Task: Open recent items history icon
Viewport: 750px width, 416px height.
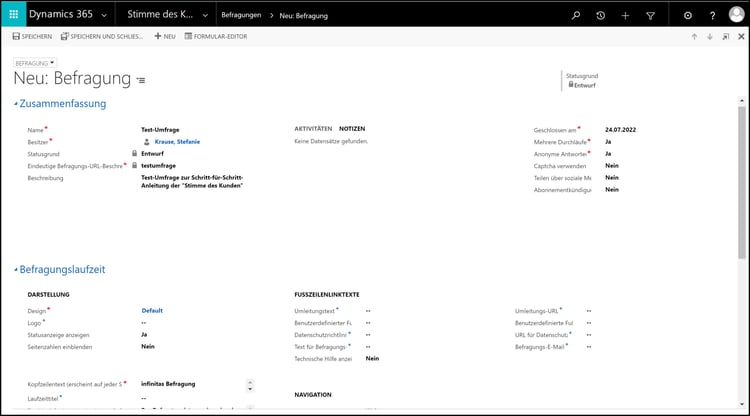Action: [x=601, y=15]
